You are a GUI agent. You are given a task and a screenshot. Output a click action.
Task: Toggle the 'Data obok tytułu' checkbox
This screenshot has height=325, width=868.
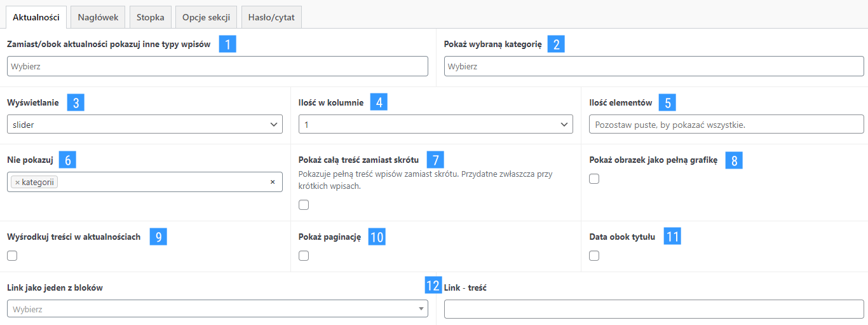(594, 256)
